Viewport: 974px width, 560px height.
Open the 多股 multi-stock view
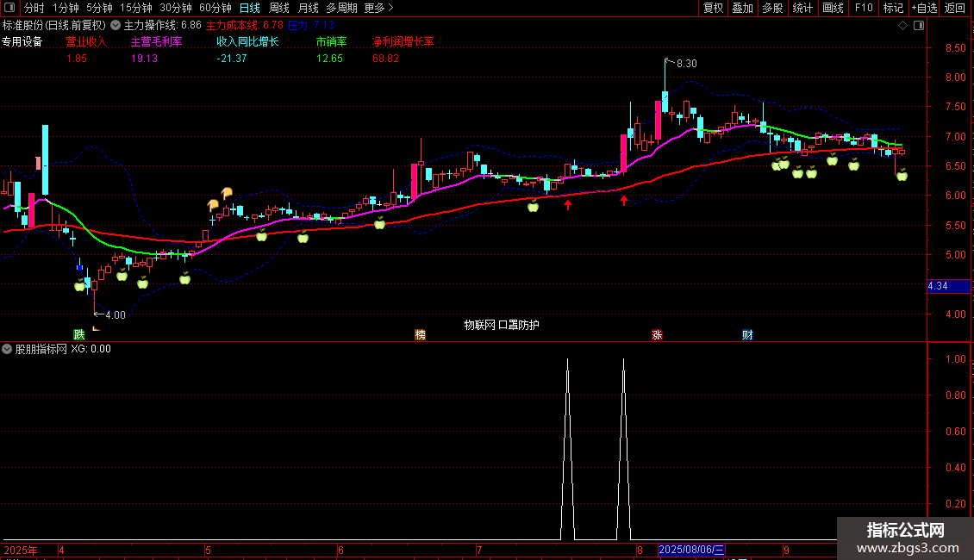click(773, 8)
